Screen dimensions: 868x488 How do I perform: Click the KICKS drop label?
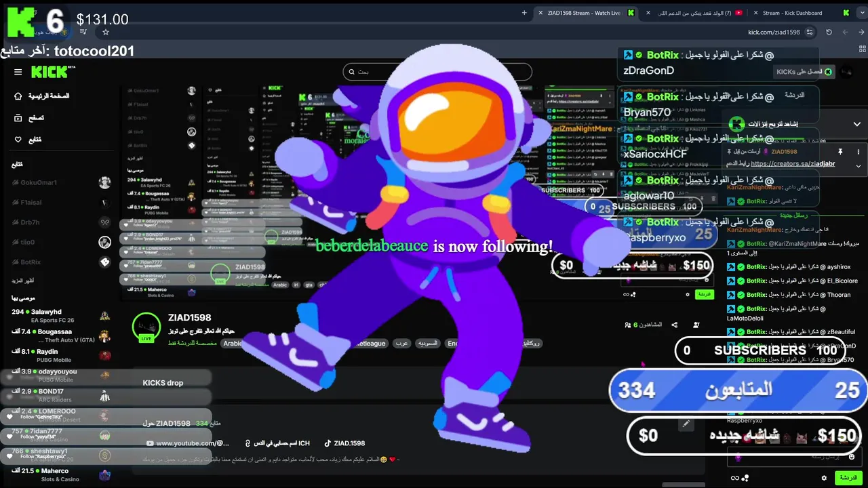coord(163,383)
